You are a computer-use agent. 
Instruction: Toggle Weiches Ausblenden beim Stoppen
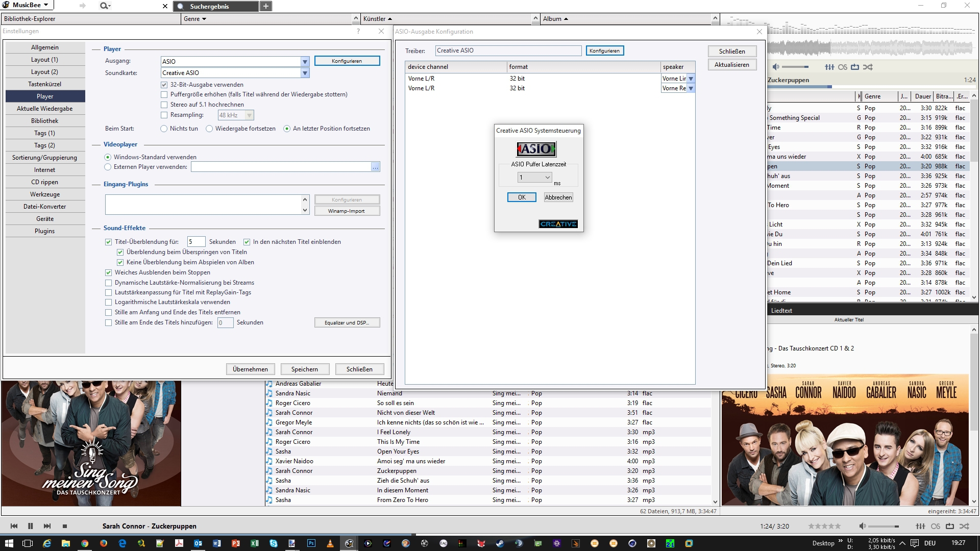pyautogui.click(x=108, y=272)
